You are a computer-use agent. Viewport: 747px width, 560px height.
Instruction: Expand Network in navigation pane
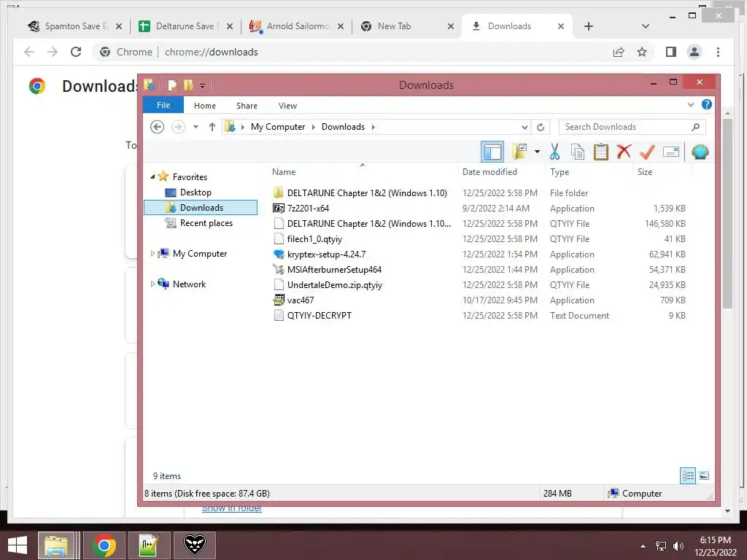tap(152, 284)
